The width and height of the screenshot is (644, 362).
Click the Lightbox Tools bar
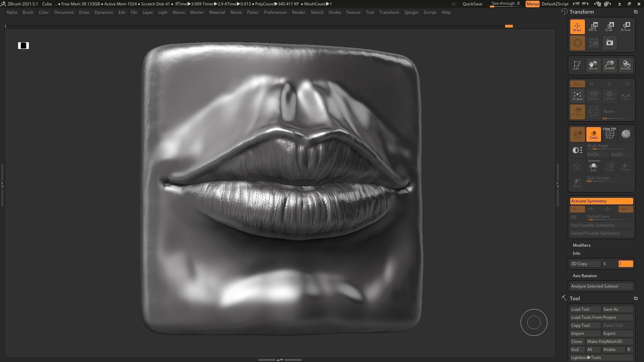pos(601,358)
